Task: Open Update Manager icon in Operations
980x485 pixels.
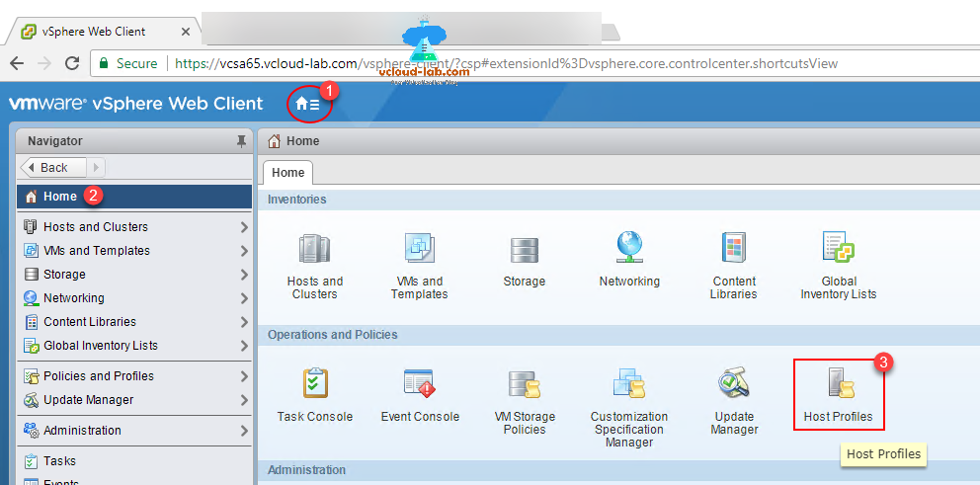Action: (x=734, y=382)
